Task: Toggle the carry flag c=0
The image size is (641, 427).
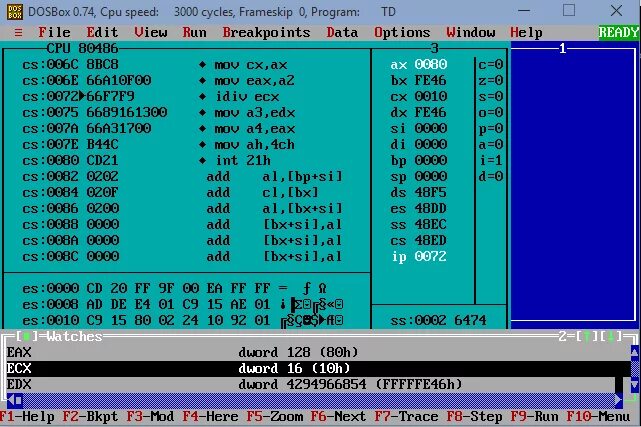Action: point(491,65)
